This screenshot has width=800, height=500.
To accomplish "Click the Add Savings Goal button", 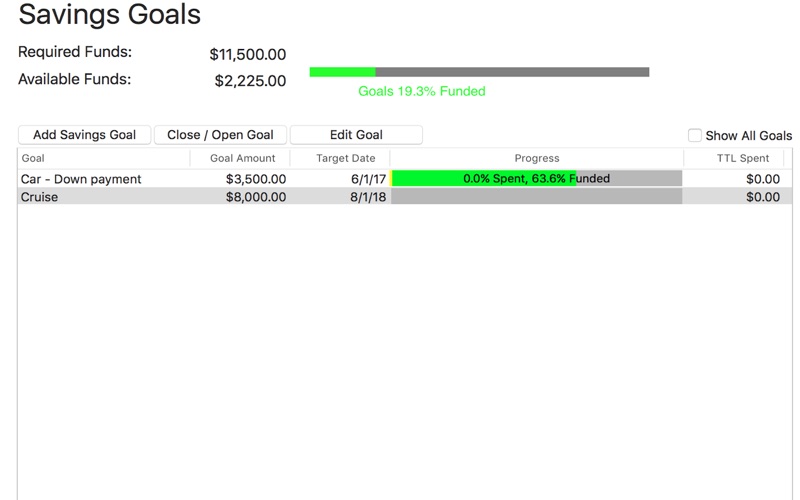I will (84, 135).
